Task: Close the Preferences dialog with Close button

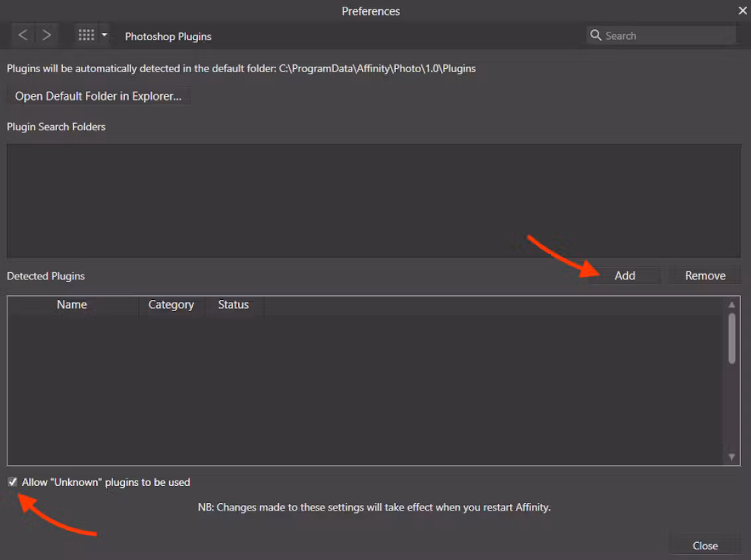Action: tap(705, 545)
